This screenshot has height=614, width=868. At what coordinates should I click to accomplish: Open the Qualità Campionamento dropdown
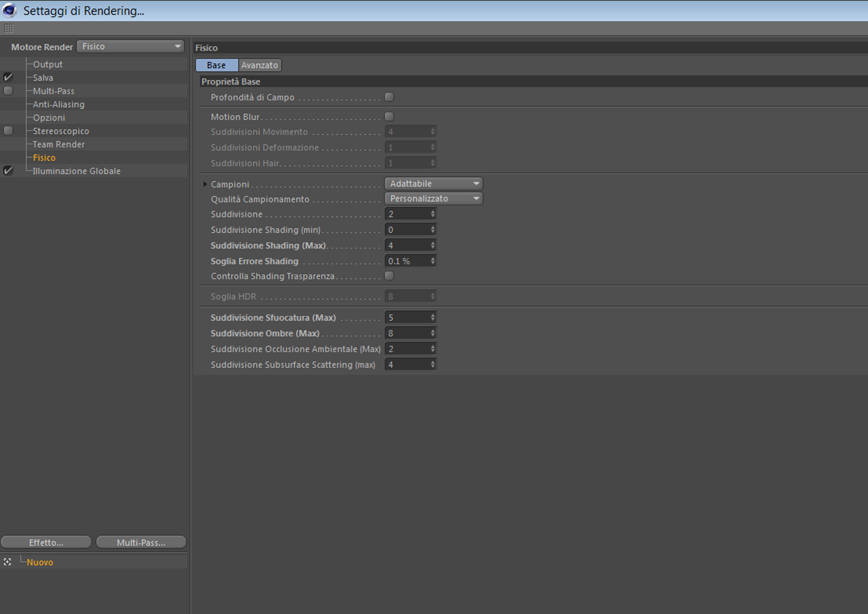click(433, 199)
